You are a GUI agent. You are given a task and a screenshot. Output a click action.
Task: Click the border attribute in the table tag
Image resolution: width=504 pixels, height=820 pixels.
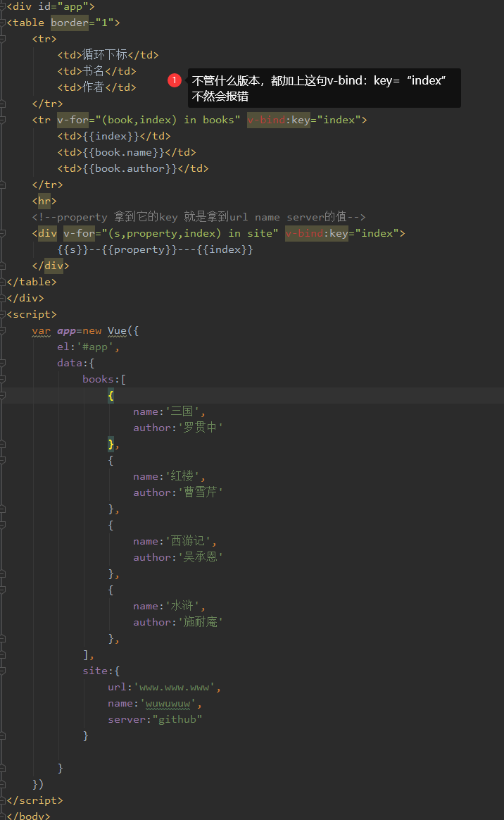[x=70, y=23]
